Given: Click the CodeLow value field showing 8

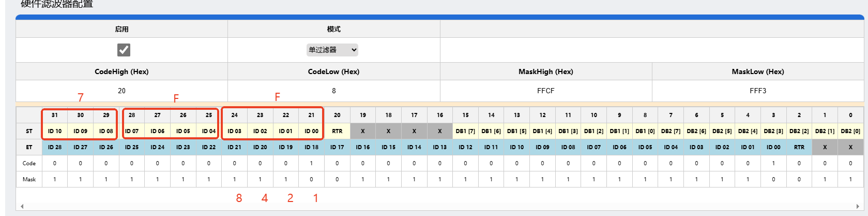Looking at the screenshot, I should click(333, 91).
